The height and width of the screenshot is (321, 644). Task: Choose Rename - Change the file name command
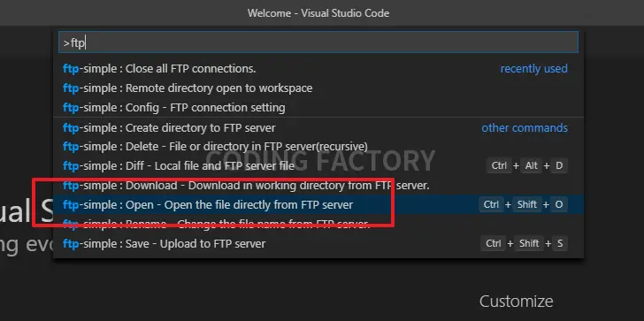pyautogui.click(x=318, y=224)
